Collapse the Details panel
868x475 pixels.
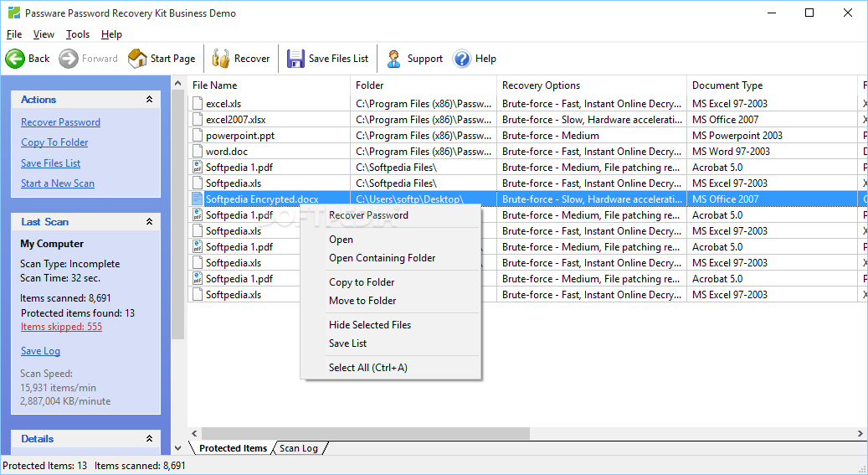coord(149,438)
